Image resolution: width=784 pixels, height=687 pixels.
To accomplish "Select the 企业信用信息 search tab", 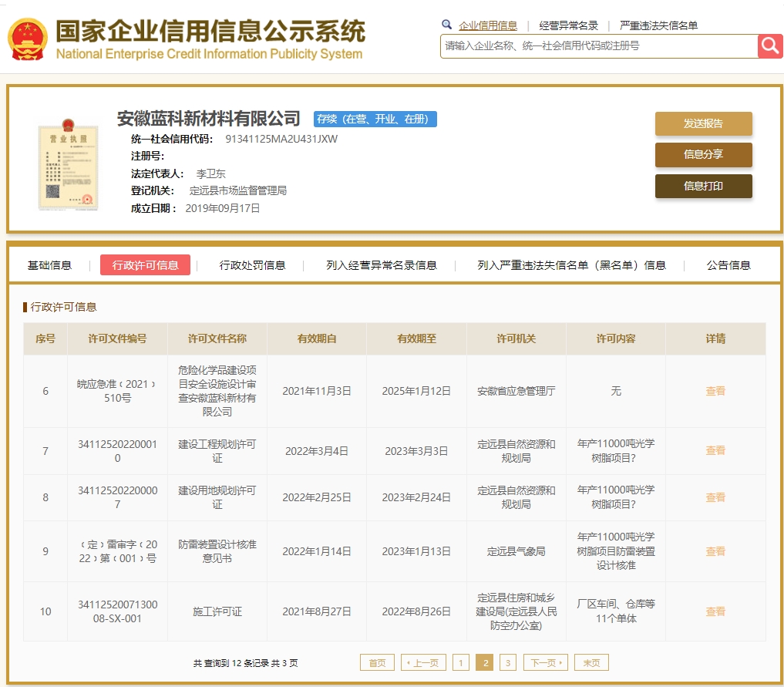I will 488,25.
